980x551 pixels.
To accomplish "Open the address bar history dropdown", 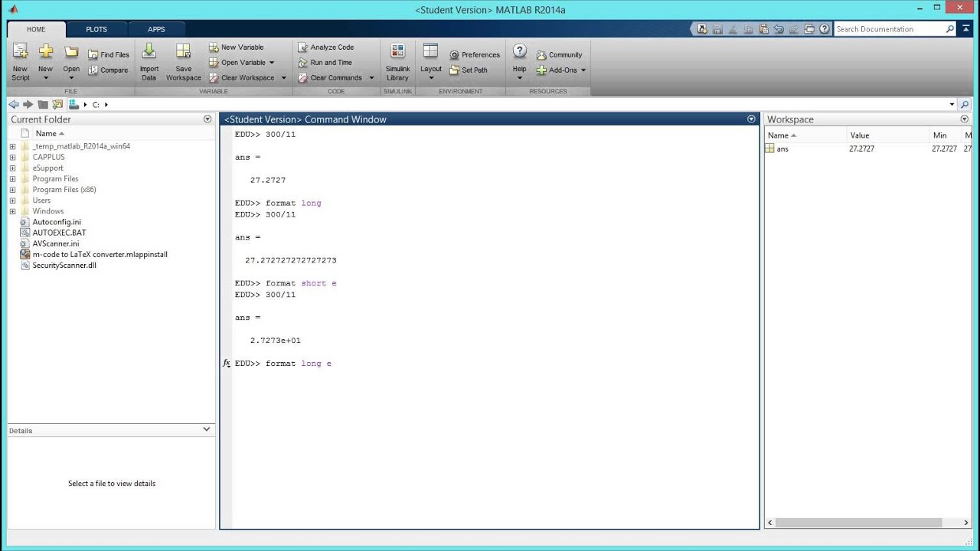I will point(952,104).
